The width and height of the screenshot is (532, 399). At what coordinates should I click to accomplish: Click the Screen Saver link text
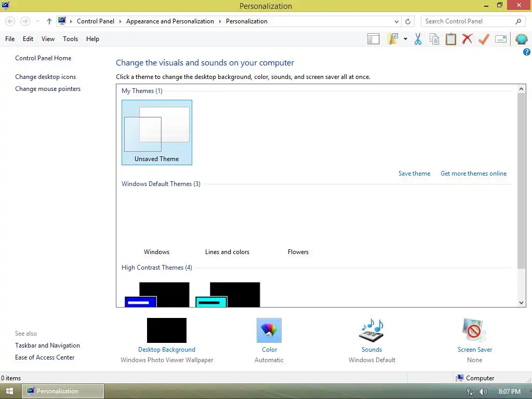(475, 350)
